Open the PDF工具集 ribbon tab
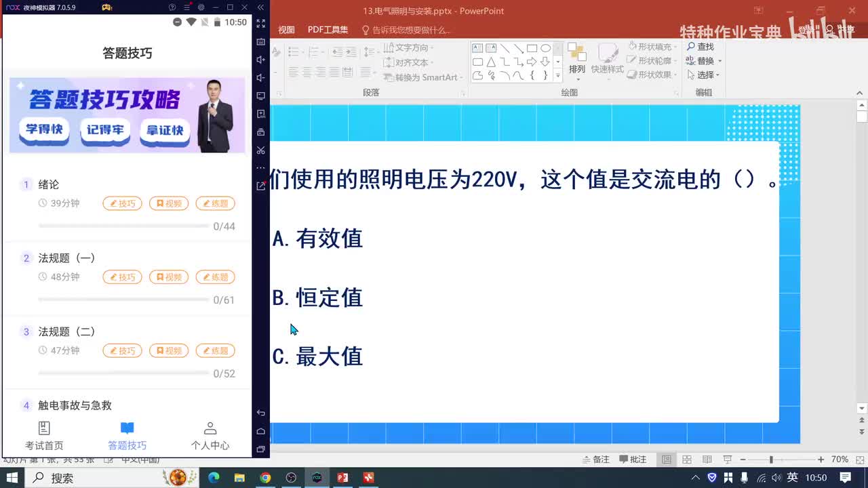 328,30
